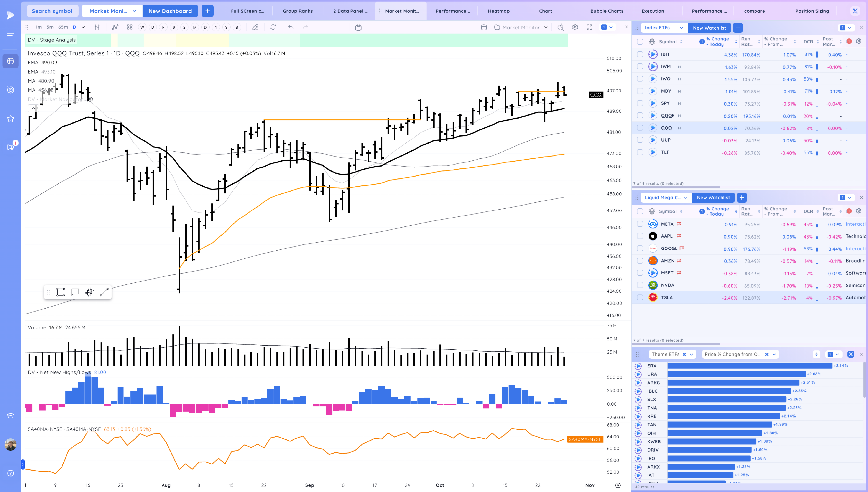The width and height of the screenshot is (868, 492).
Task: Open the Bubble Charts tab
Action: pyautogui.click(x=606, y=11)
